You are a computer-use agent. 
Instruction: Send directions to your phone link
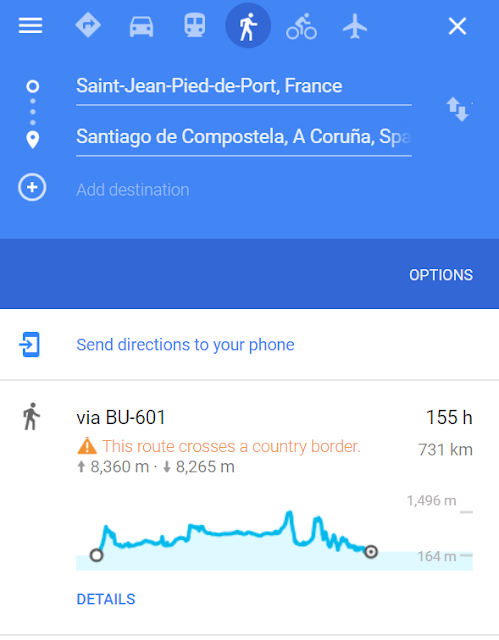point(185,345)
